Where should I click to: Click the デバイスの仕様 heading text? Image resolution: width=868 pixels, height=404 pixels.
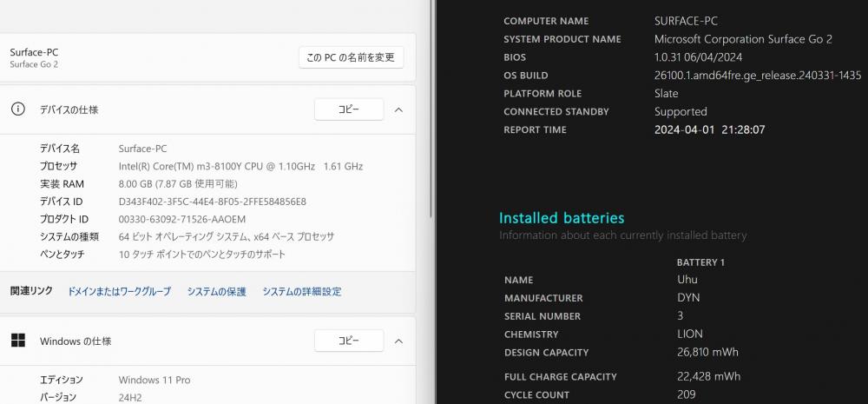[69, 109]
